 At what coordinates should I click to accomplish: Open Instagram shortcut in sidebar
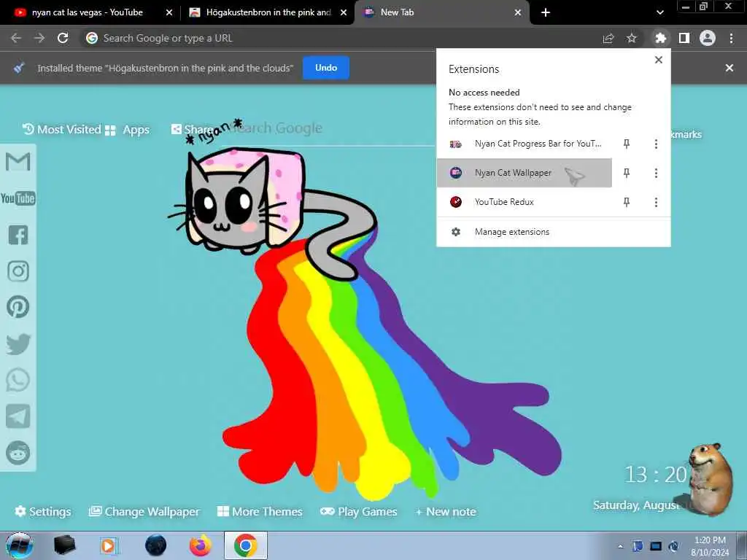tap(18, 271)
